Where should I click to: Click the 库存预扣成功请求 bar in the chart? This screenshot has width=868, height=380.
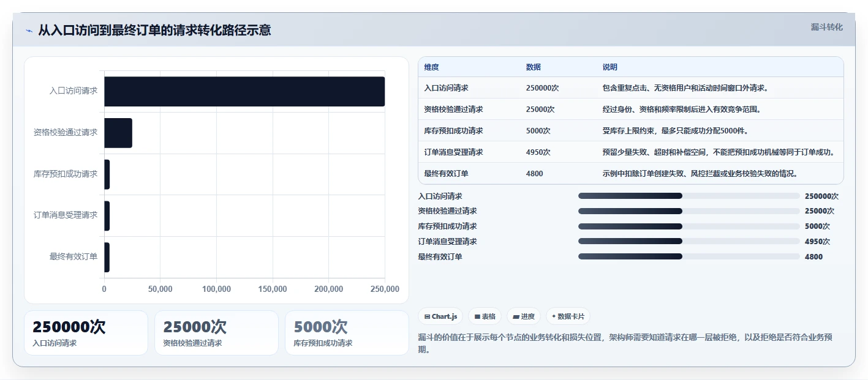click(107, 174)
